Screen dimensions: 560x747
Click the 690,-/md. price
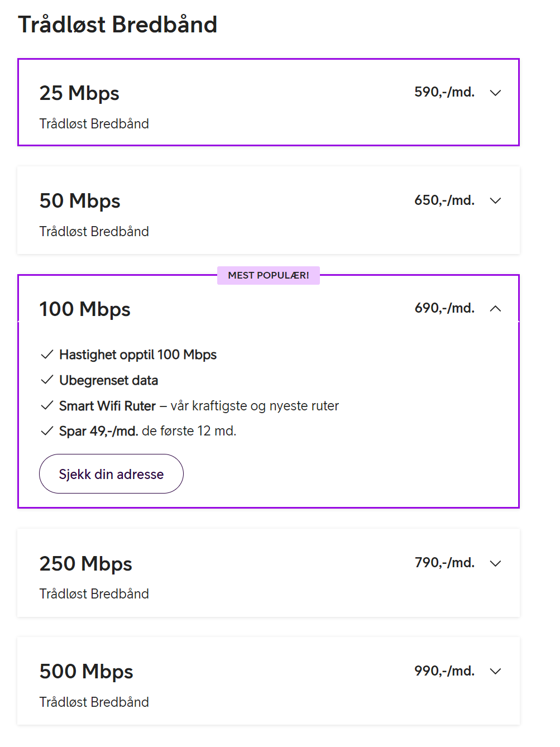point(444,308)
